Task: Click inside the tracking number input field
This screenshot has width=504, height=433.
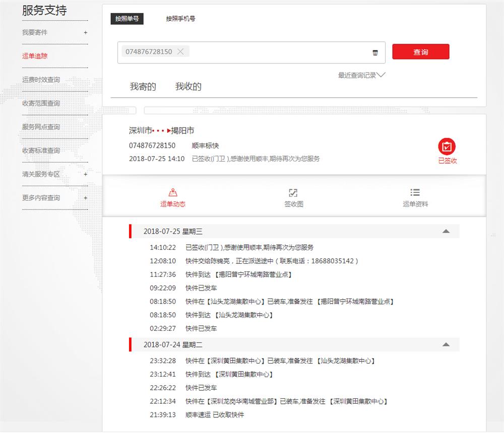Action: (x=251, y=52)
